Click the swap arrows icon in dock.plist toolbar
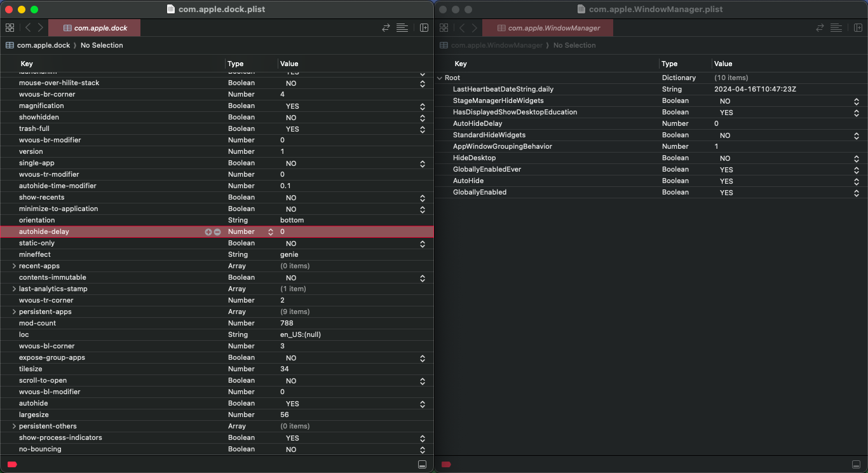The height and width of the screenshot is (473, 868). point(386,28)
